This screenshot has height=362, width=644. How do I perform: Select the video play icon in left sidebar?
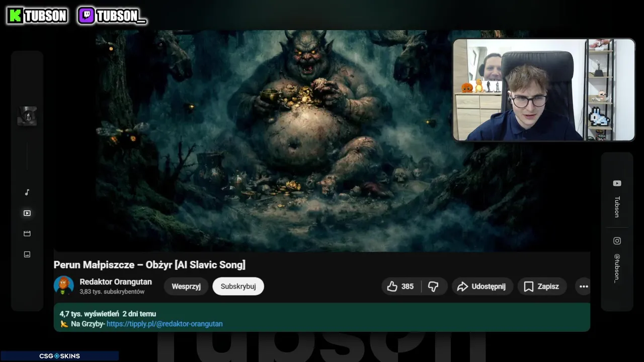(27, 213)
